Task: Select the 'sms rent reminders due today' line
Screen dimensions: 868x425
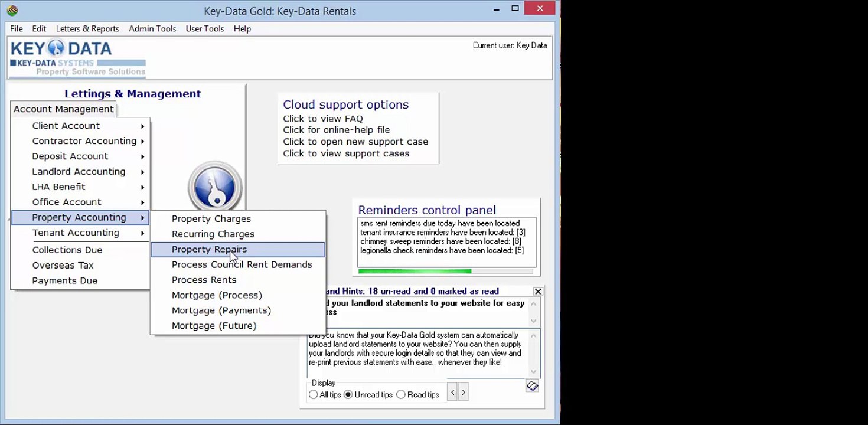Action: point(440,224)
